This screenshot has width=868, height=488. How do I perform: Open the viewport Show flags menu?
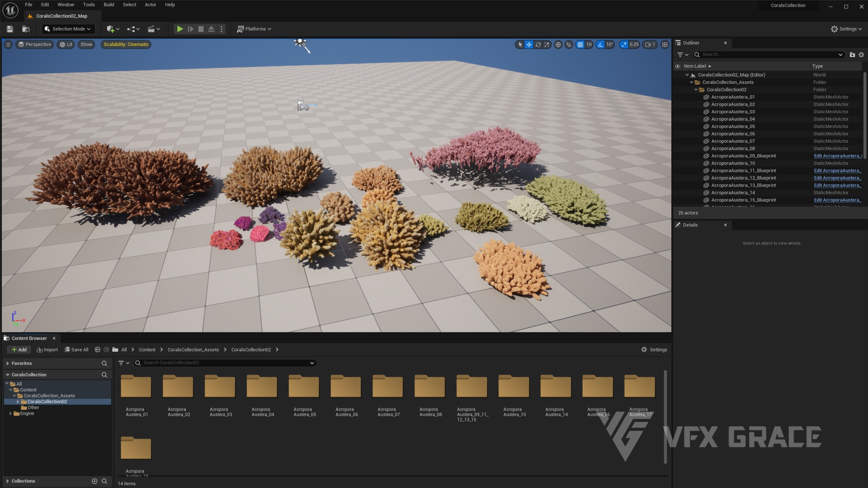coord(86,44)
